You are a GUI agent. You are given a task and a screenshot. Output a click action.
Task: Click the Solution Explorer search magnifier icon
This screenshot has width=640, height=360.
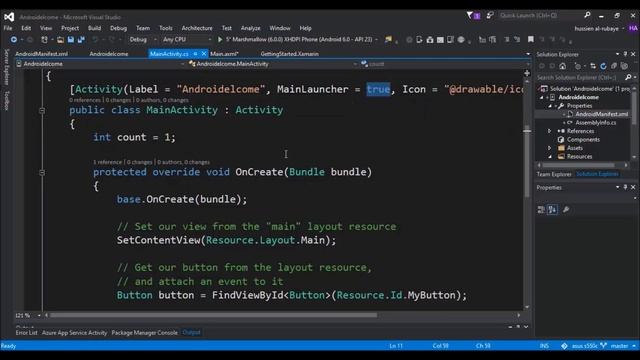[628, 77]
